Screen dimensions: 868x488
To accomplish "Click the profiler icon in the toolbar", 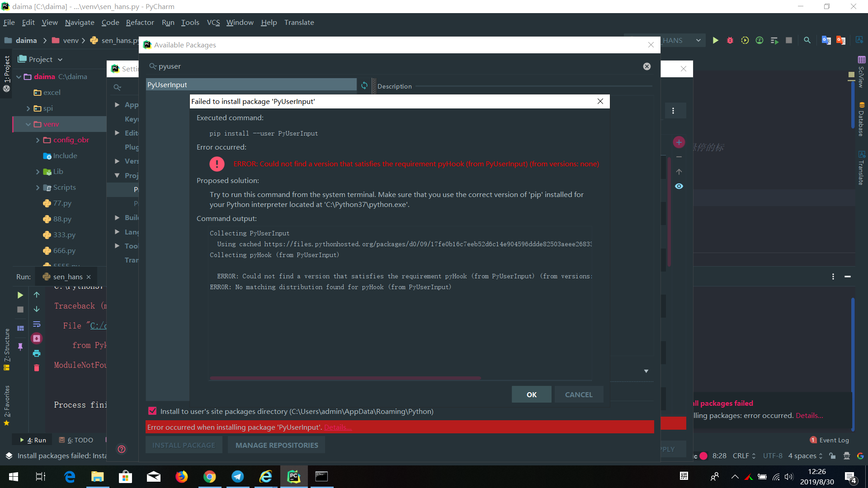I will point(759,41).
